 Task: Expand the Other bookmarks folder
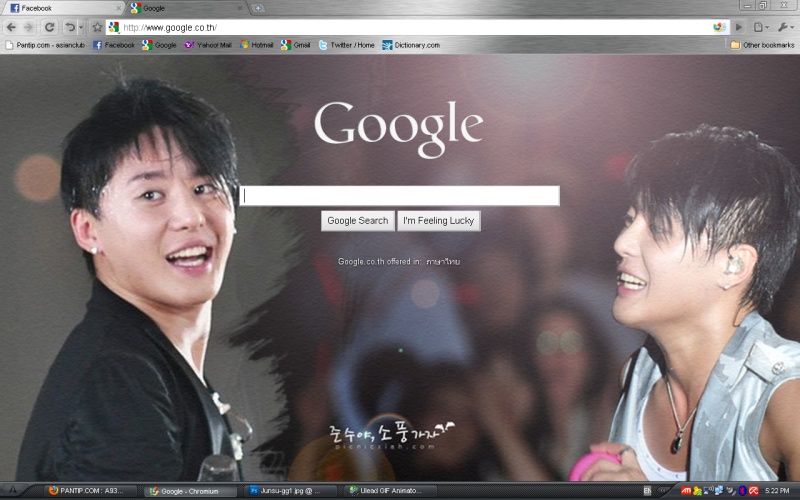(762, 45)
